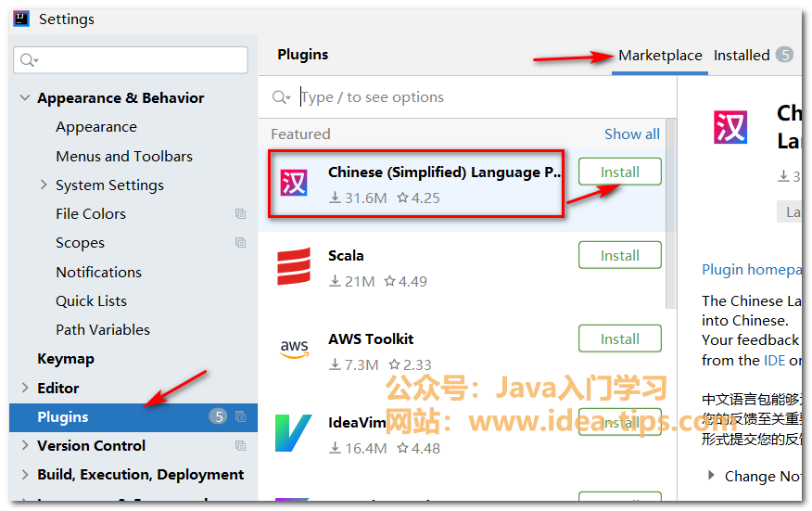Open the Show all featured link
This screenshot has width=812, height=511.
632,134
